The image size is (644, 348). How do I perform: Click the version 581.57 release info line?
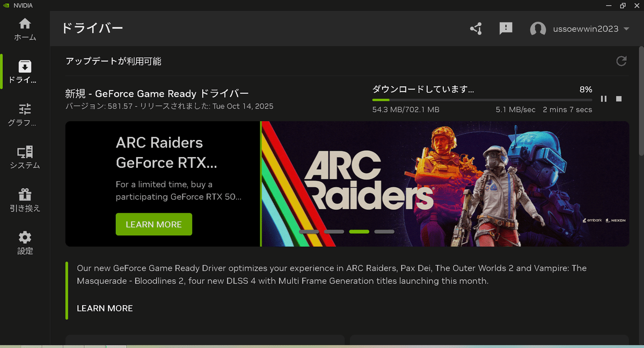170,106
